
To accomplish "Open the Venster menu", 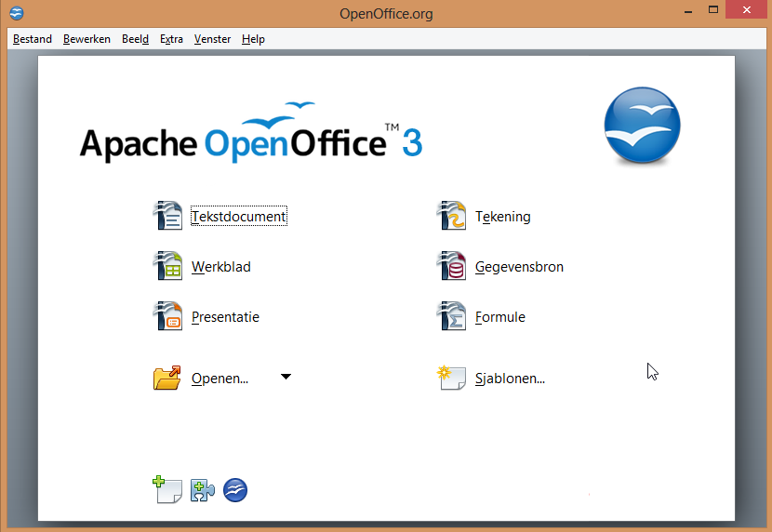I will pyautogui.click(x=212, y=39).
